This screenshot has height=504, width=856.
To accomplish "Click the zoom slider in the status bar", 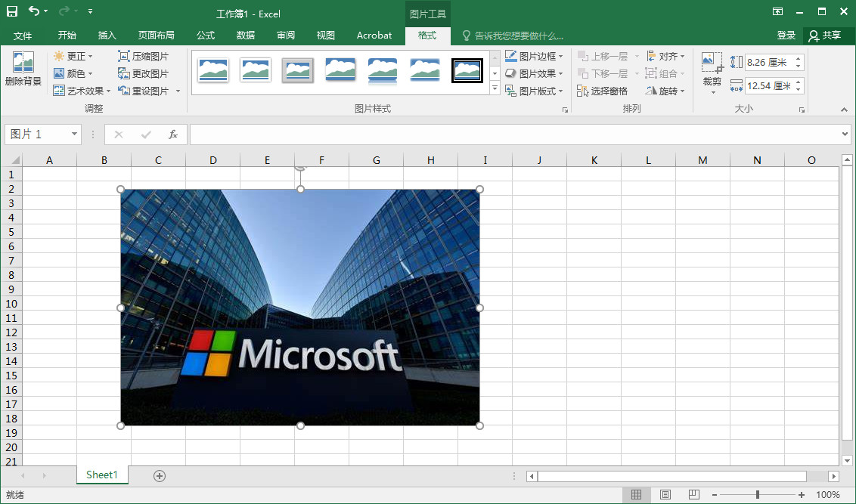I will tap(758, 495).
